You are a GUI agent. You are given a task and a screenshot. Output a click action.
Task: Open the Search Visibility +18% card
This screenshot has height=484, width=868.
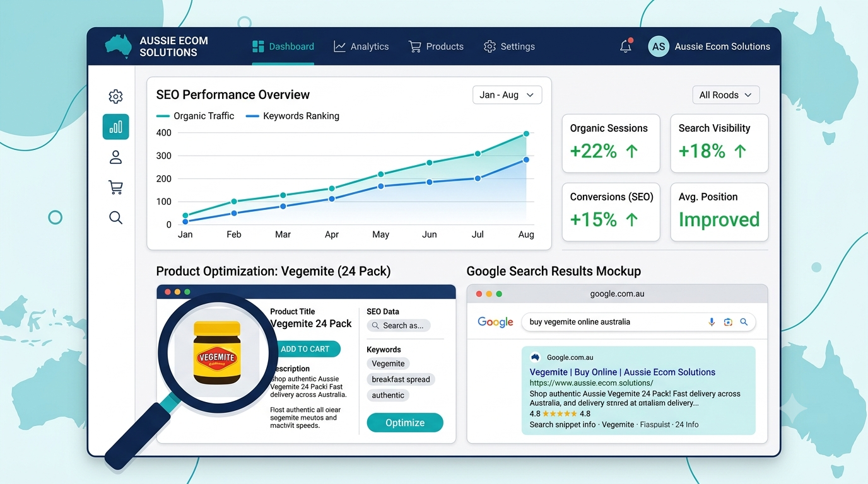719,144
